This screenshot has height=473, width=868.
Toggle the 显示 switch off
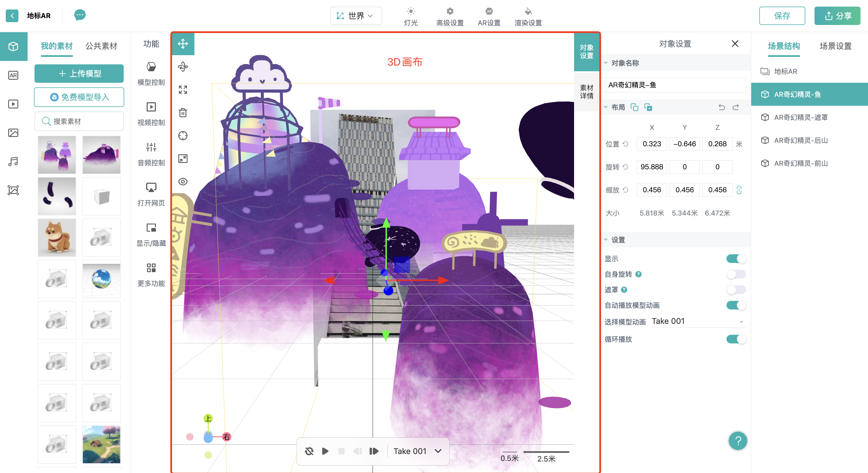tap(736, 259)
